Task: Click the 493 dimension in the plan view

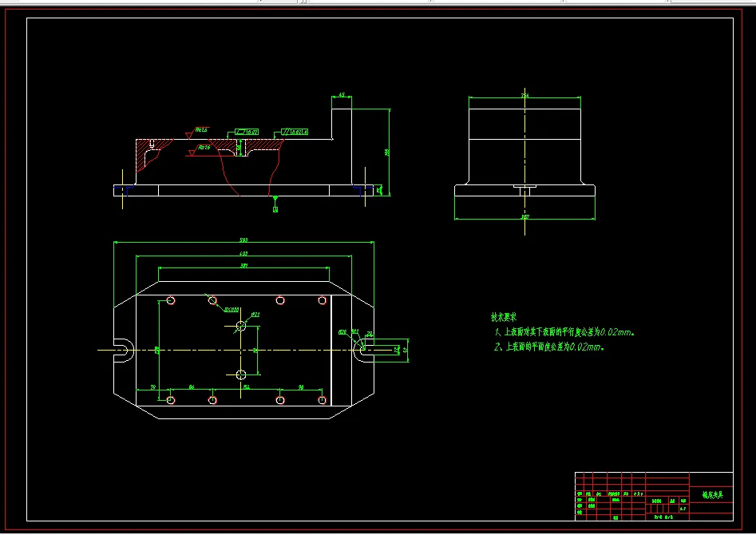Action: 244,253
